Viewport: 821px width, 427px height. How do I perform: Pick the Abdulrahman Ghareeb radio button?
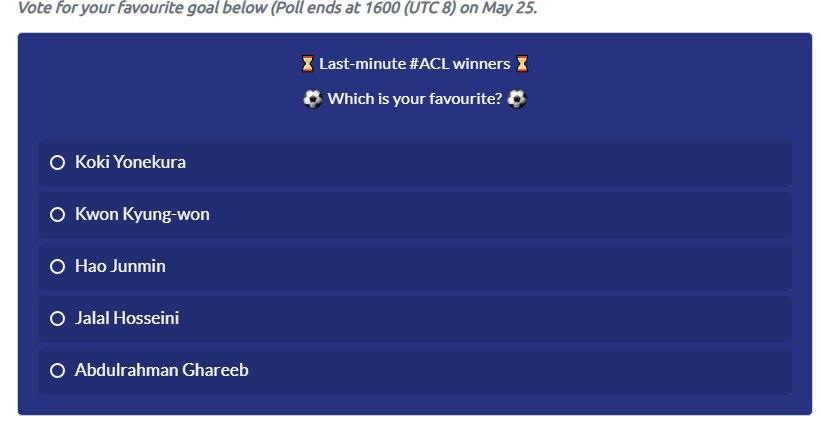(58, 370)
